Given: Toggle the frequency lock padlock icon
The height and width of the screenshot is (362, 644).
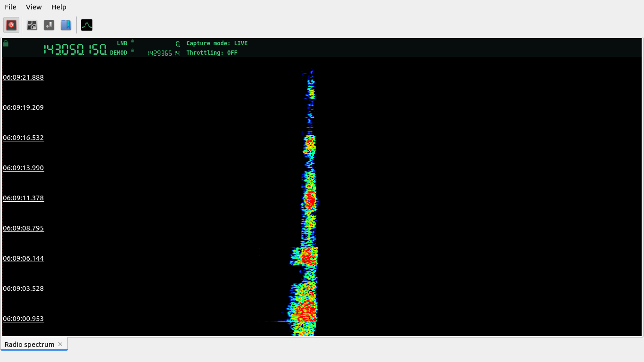Looking at the screenshot, I should point(6,43).
